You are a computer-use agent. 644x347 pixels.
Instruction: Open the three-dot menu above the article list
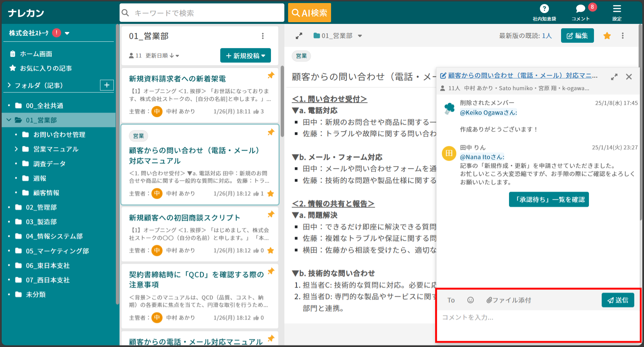click(263, 36)
